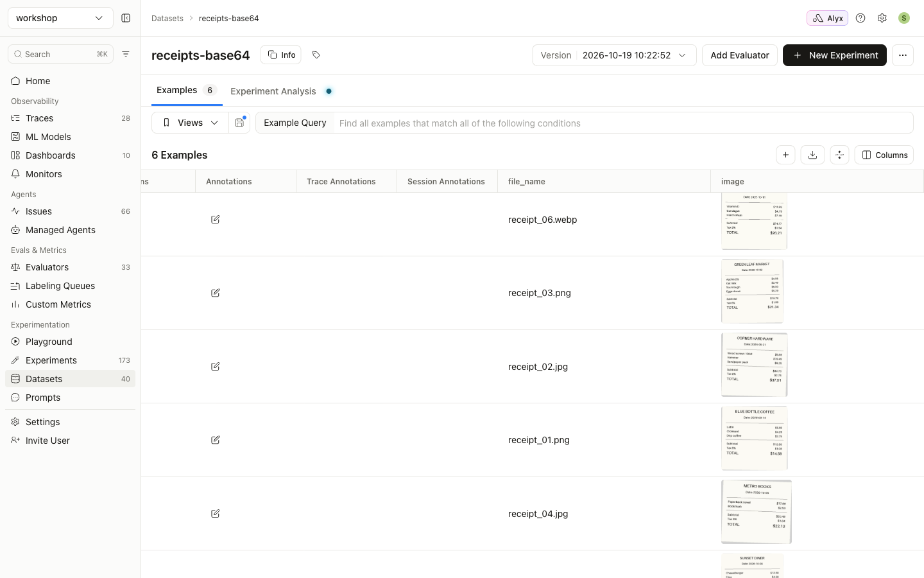Open the receipt_02.jpg image thumbnail
The width and height of the screenshot is (924, 578).
pyautogui.click(x=755, y=365)
